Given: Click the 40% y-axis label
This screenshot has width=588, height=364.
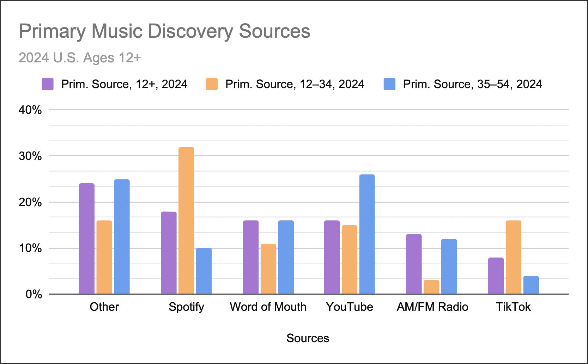Looking at the screenshot, I should 30,110.
